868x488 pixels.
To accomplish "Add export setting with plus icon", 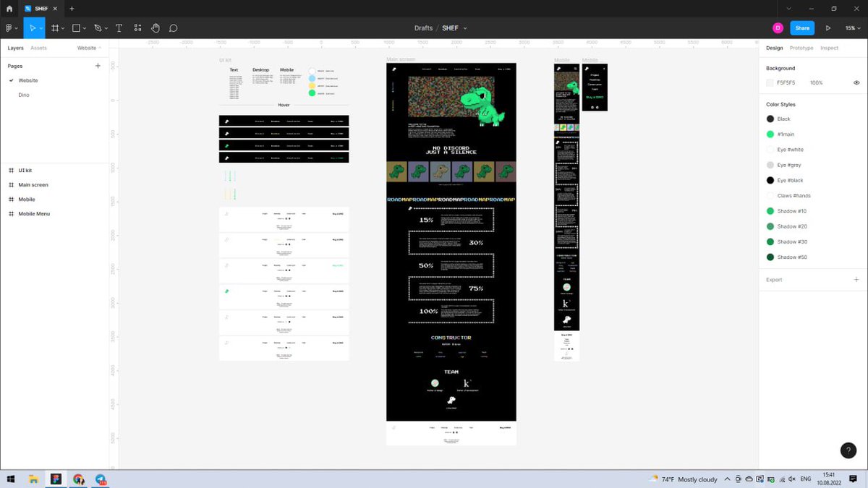I will (856, 280).
